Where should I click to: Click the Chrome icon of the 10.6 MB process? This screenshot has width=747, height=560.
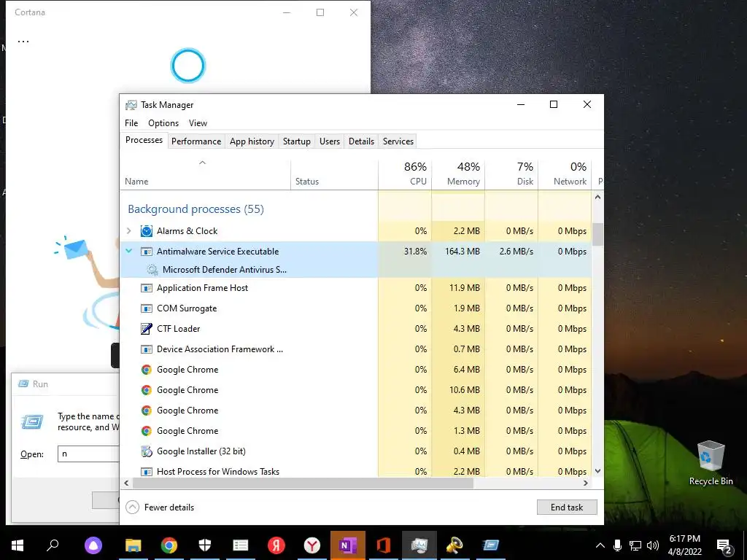pyautogui.click(x=146, y=390)
